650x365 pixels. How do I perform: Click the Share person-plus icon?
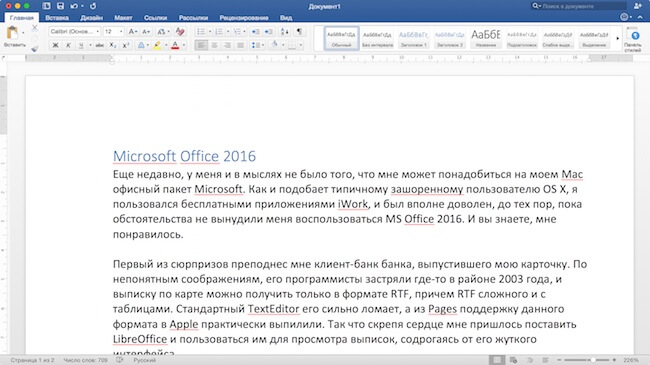coord(638,6)
